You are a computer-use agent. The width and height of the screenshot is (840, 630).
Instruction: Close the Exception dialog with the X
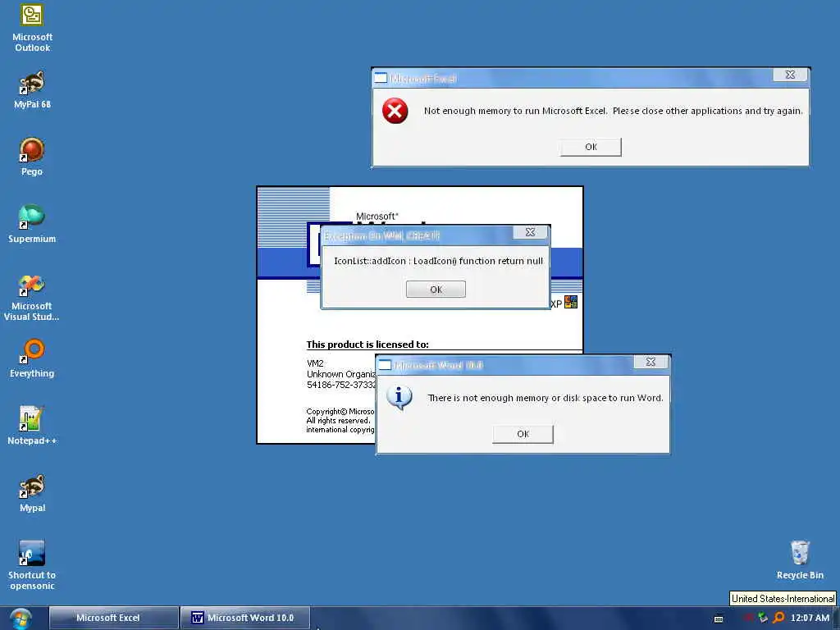(530, 232)
